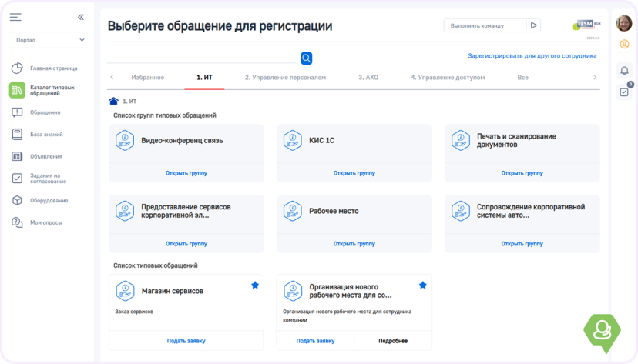The height and width of the screenshot is (364, 638).
Task: Click Предоставление сервисов корпоративной icon
Action: coord(125,212)
